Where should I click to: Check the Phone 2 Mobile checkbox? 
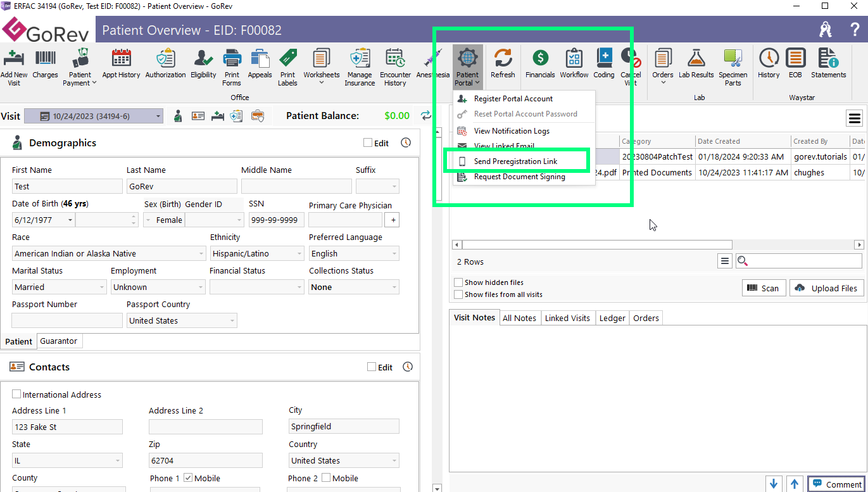click(x=326, y=478)
